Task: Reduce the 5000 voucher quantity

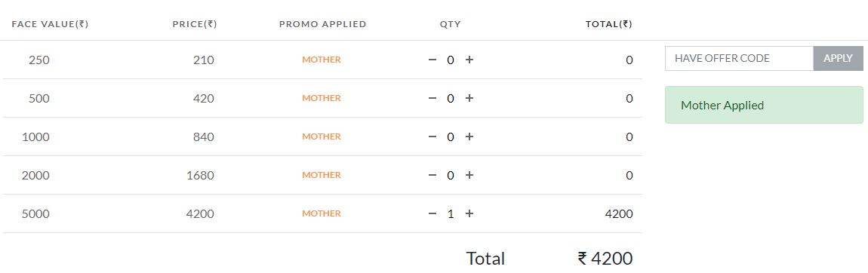Action: coord(432,213)
